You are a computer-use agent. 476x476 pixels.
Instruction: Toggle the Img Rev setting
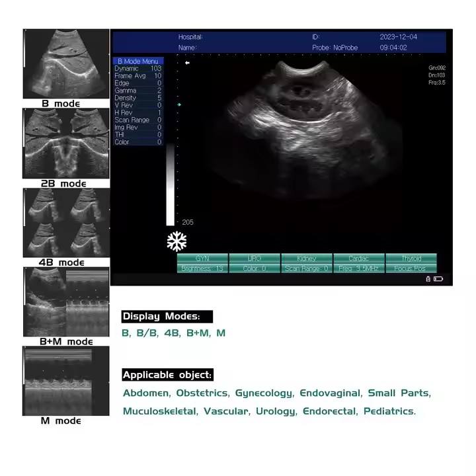(x=138, y=127)
